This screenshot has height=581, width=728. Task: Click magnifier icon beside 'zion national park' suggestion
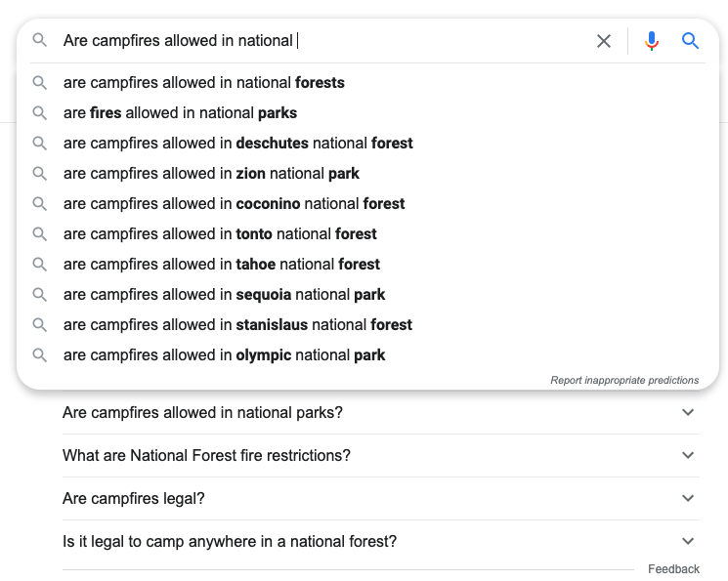pyautogui.click(x=40, y=174)
